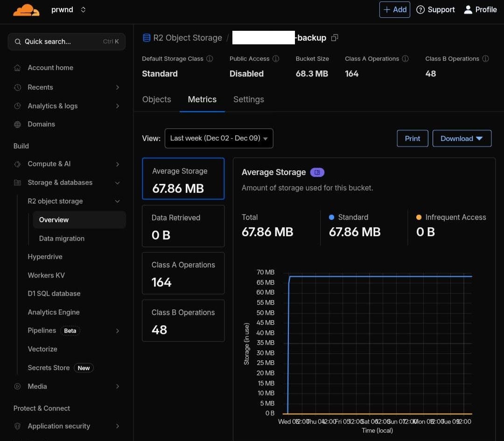
Task: Expand Compute & AI chevron
Action: 117,164
